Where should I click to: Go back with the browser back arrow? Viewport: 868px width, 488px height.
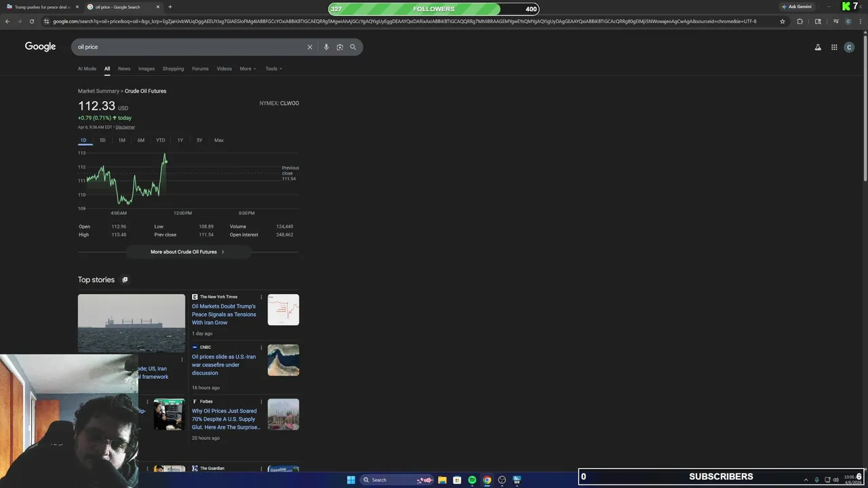point(7,21)
